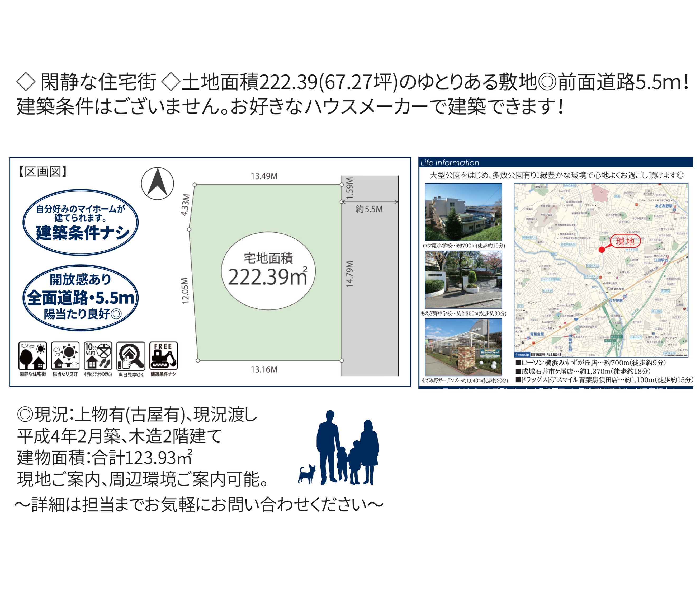Click the north arrow compass icon
700x592 pixels.
[157, 184]
